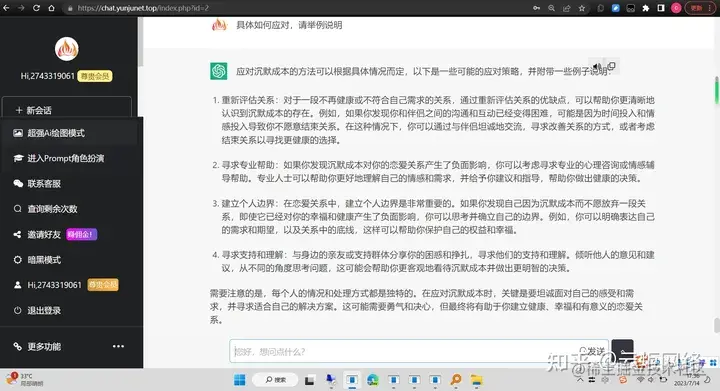Viewport: 720px width, 391px height.
Task: Open the Edge browser taskbar icon
Action: [x=373, y=380]
